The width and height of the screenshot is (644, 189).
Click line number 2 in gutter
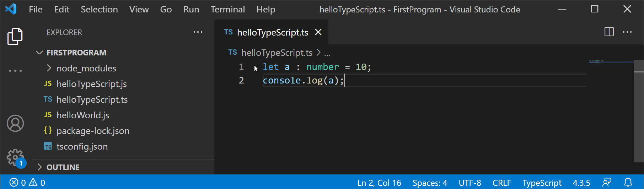[x=241, y=80]
